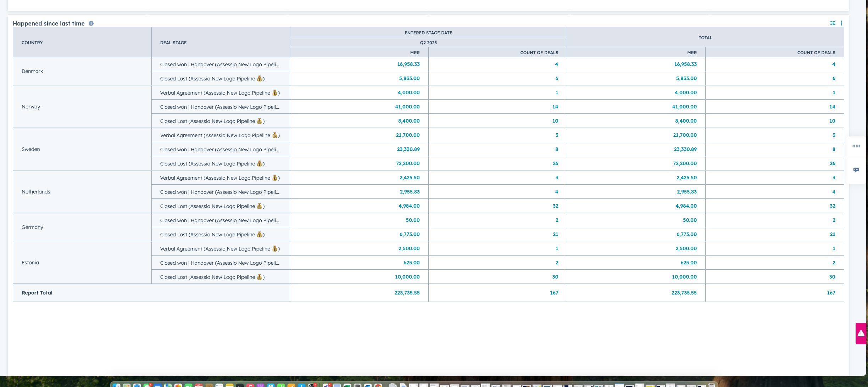Open Denmark Closed won MRR 16,958.33 under Q2
Image resolution: width=868 pixels, height=387 pixels.
(x=408, y=64)
